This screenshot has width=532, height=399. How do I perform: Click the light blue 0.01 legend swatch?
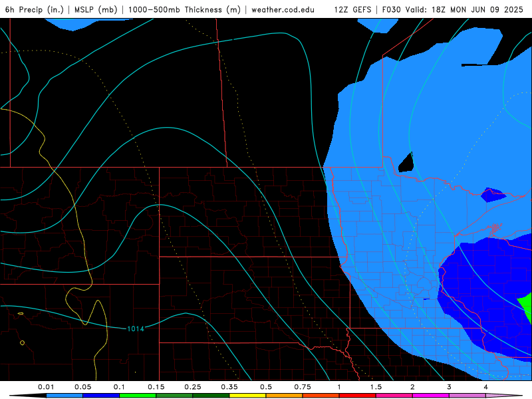(x=65, y=396)
